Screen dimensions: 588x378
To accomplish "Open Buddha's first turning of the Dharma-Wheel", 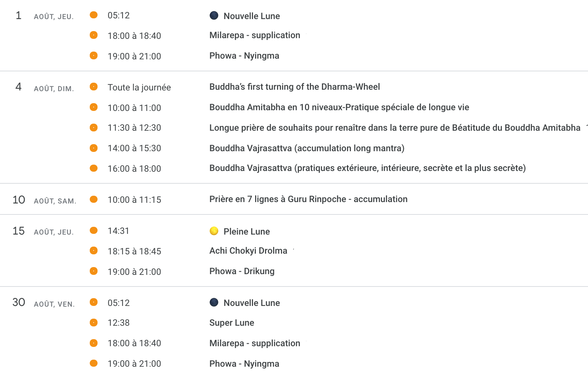I will tap(294, 87).
